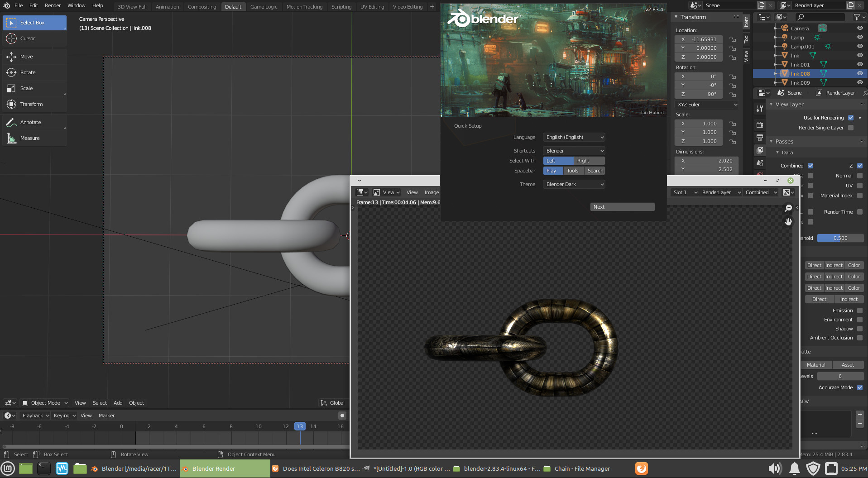Screen dimensions: 868x478
Task: Set Spacebar action to Search
Action: [x=595, y=171]
